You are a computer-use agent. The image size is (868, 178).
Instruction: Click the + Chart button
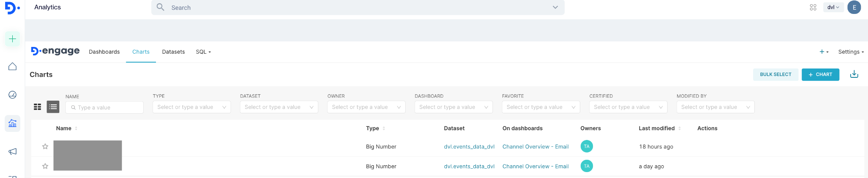click(x=820, y=74)
